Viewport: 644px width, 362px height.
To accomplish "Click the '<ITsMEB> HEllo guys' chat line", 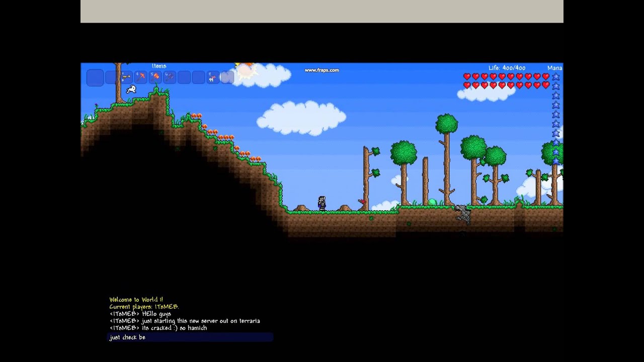I will coord(140,314).
